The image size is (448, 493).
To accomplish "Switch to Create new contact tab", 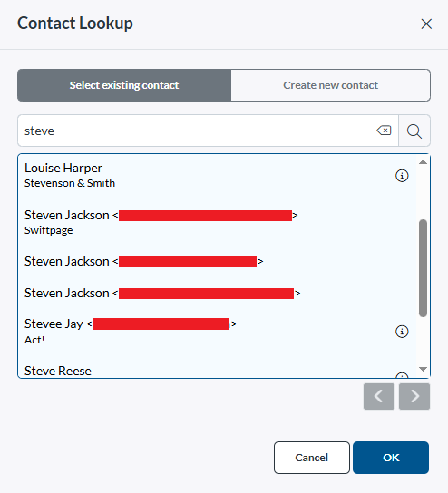I will click(x=331, y=85).
